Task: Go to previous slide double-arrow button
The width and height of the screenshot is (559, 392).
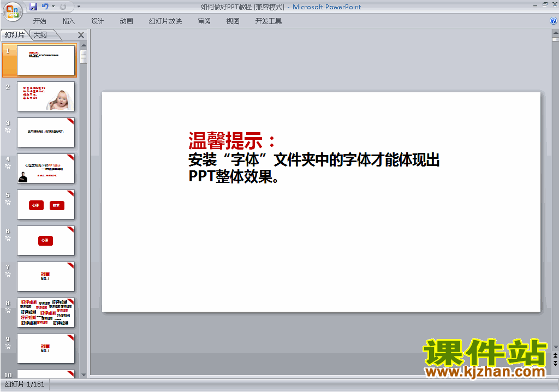Action: pyautogui.click(x=555, y=355)
